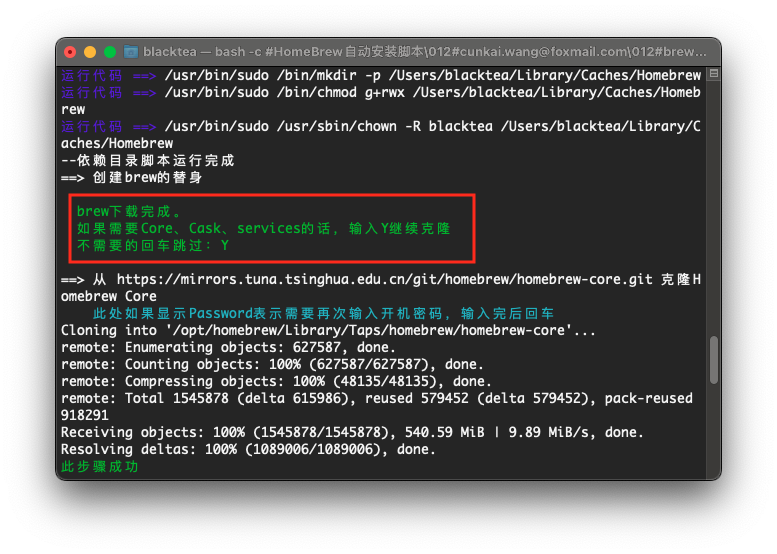The height and width of the screenshot is (554, 777).
Task: Click the terminal vertical scrollbar thumb
Action: pos(714,360)
